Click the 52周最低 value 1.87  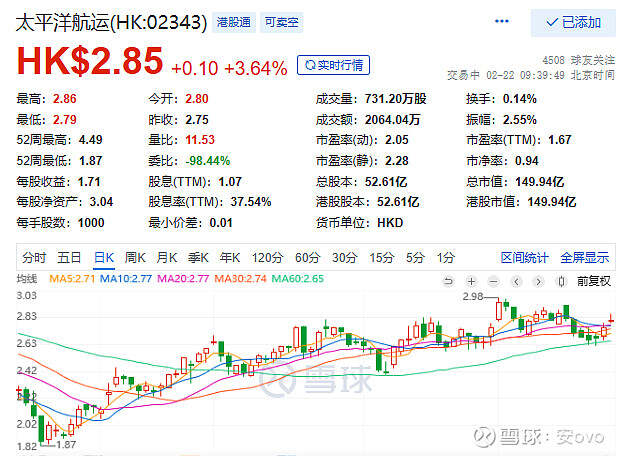[x=91, y=161]
